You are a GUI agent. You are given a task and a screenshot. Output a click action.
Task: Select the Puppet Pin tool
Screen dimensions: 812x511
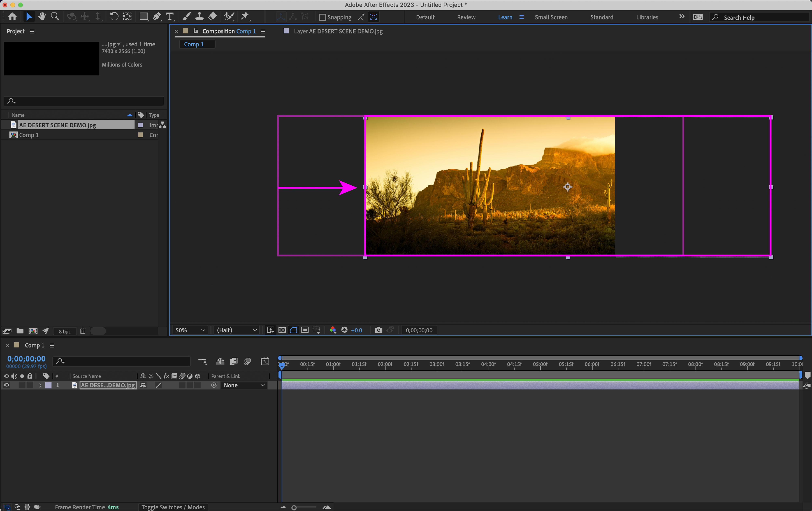245,16
